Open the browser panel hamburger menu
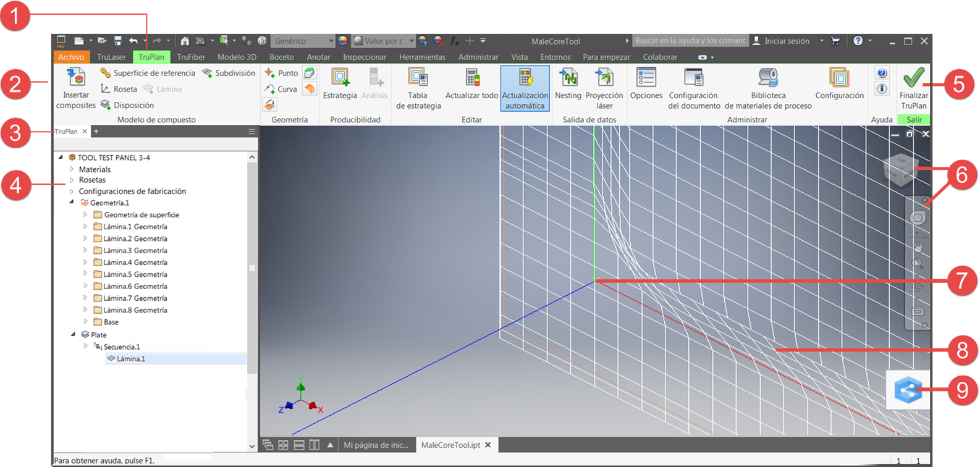The image size is (980, 467). (x=251, y=132)
